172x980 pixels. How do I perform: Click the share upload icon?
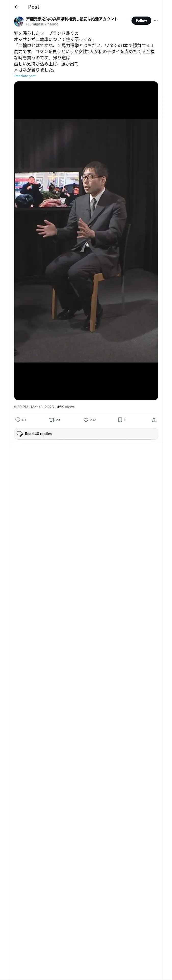tap(154, 420)
